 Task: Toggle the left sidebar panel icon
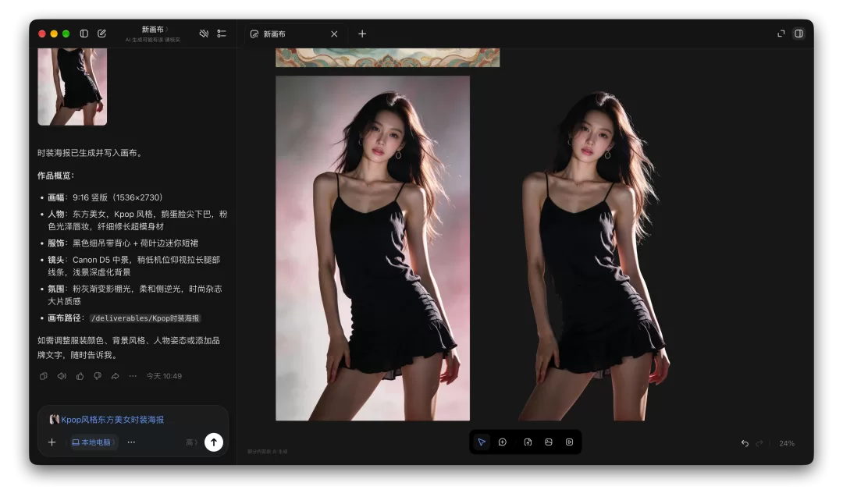click(x=84, y=34)
